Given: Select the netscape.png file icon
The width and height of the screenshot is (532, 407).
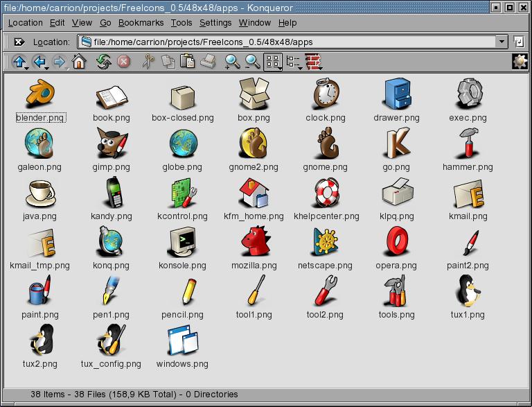Looking at the screenshot, I should pos(326,241).
